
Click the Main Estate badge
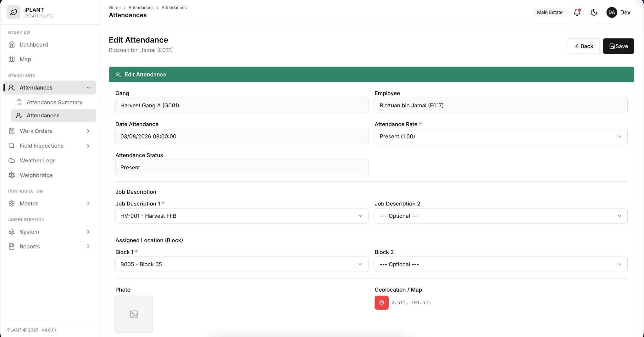coord(550,12)
